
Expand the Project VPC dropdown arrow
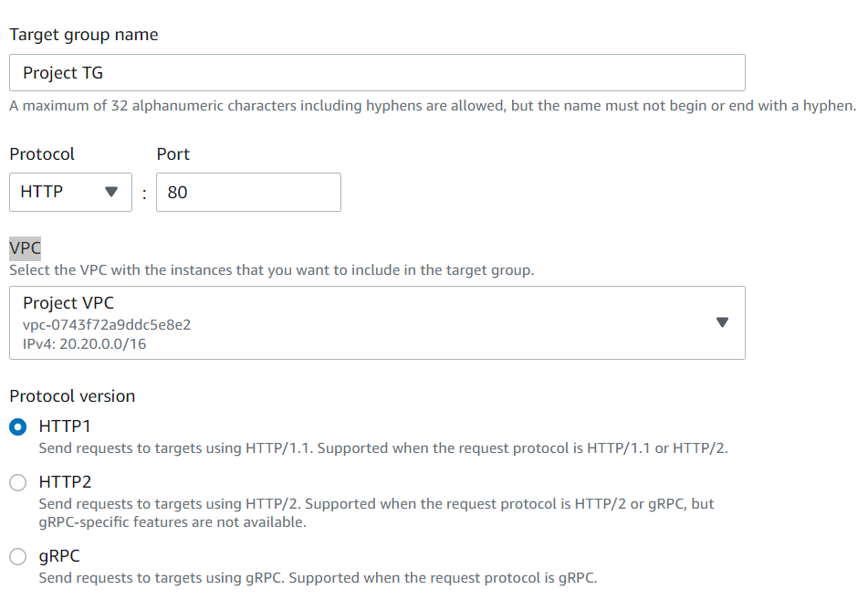tap(722, 322)
